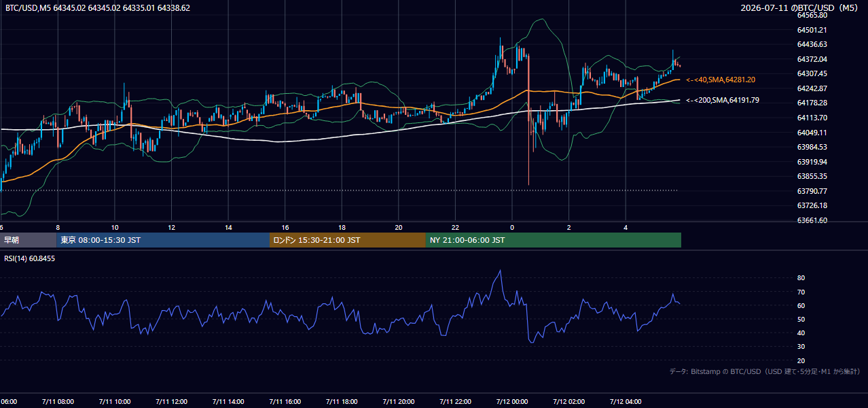Click price axis label 63984.53
The height and width of the screenshot is (408, 868).
point(812,147)
